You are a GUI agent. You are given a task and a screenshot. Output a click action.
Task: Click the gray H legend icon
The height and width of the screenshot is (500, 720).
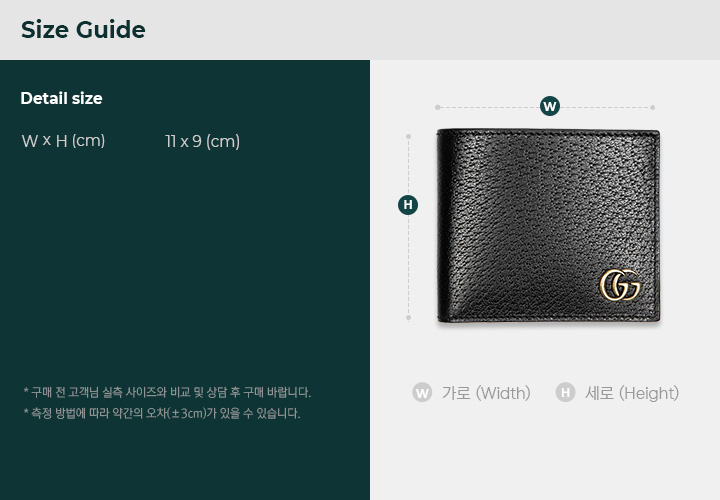(x=565, y=393)
